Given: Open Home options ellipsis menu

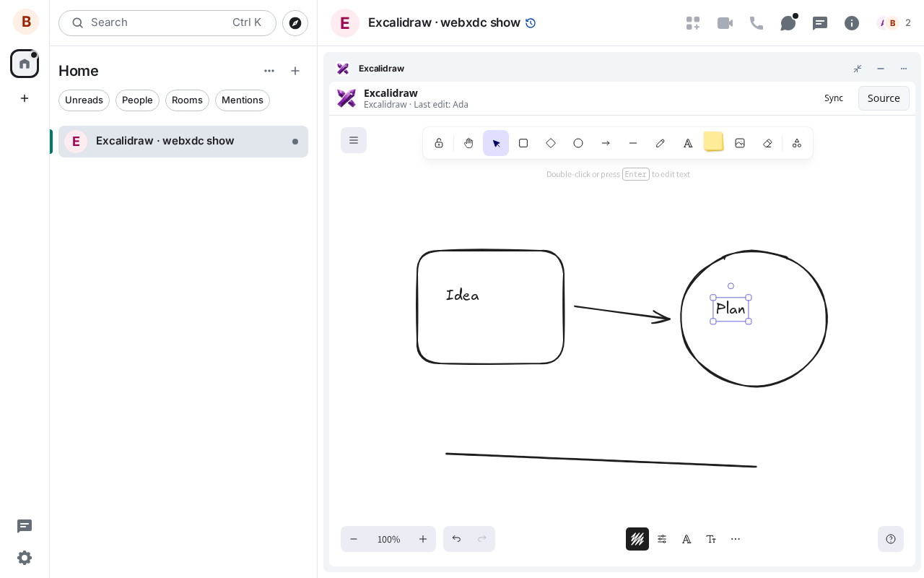Looking at the screenshot, I should coord(269,71).
